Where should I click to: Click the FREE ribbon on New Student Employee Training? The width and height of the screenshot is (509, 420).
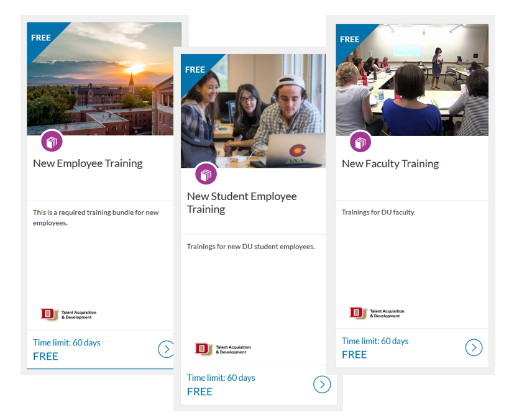[x=195, y=70]
